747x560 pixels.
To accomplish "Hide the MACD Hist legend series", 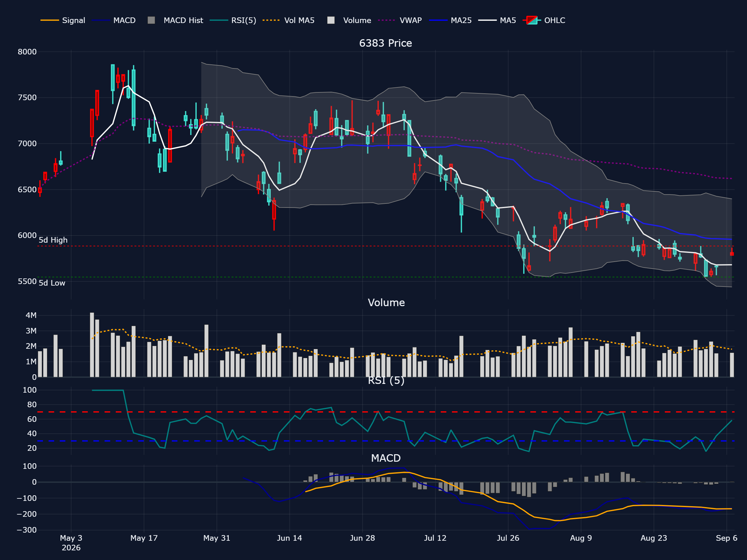I will (175, 20).
